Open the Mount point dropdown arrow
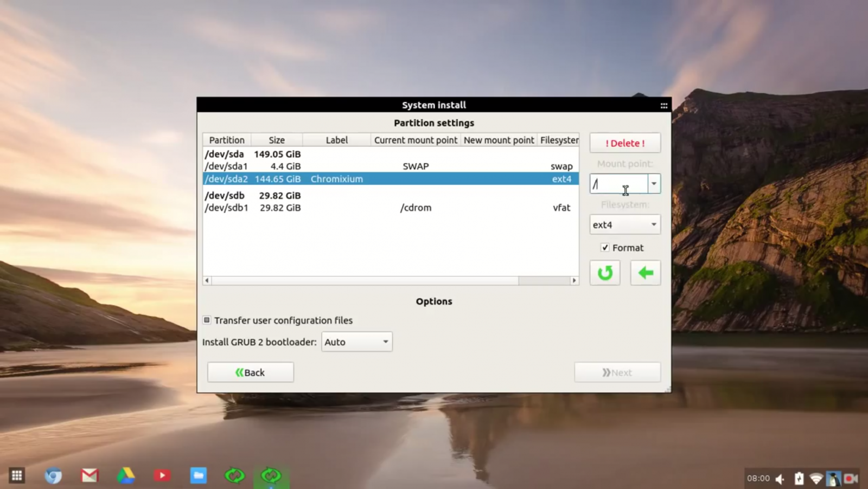 pos(654,184)
